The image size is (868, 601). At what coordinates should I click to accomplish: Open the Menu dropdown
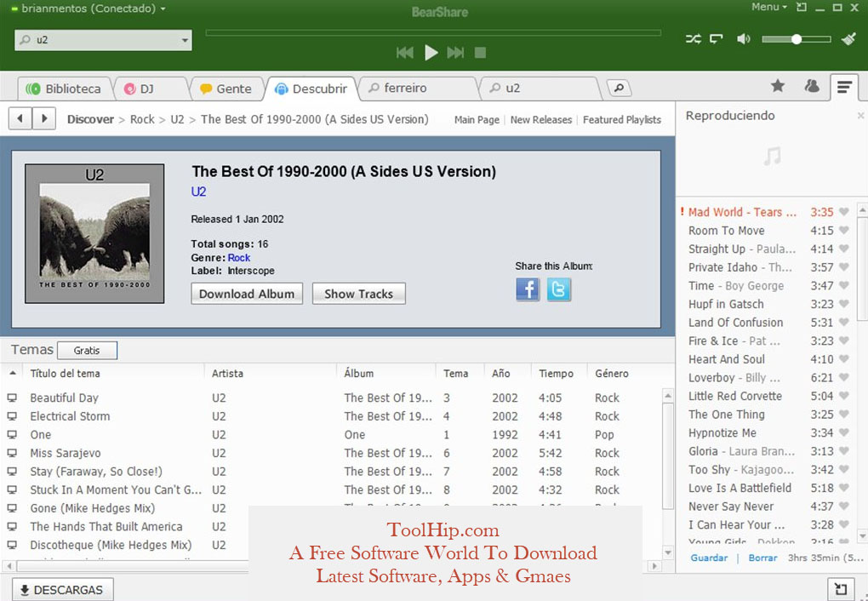pyautogui.click(x=769, y=7)
